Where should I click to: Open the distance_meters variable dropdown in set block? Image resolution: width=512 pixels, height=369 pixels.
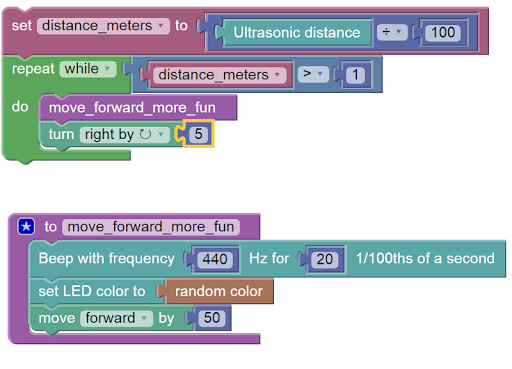tap(103, 26)
